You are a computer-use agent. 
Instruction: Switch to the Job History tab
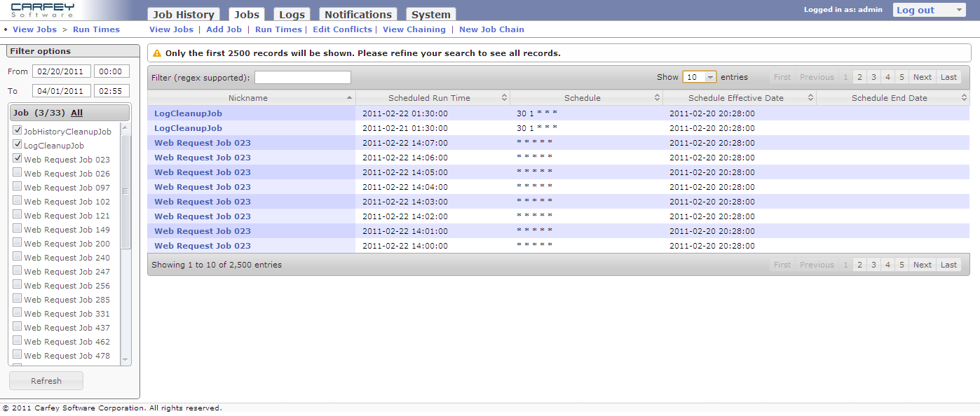tap(184, 15)
